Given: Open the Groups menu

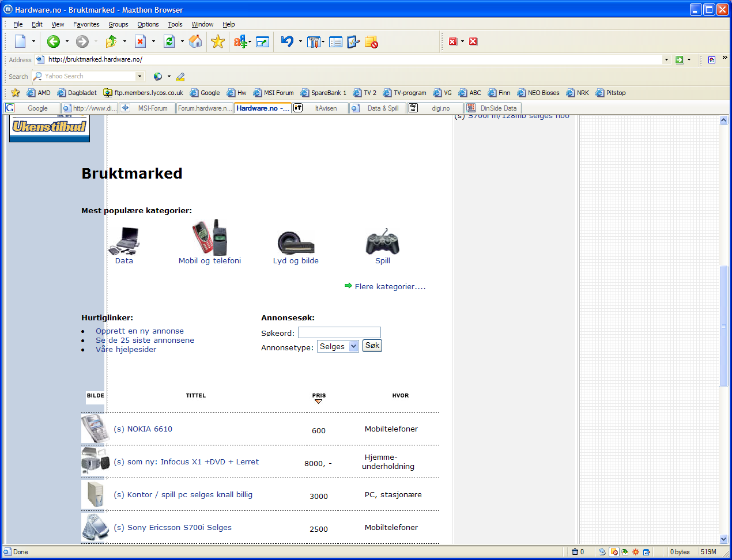Looking at the screenshot, I should click(x=118, y=24).
